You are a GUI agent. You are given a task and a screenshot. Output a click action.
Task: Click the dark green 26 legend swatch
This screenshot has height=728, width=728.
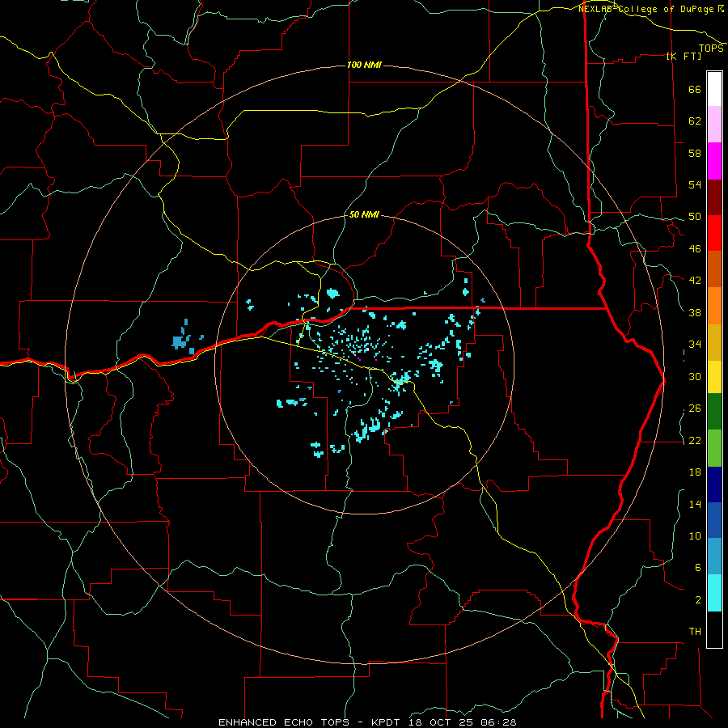click(714, 412)
